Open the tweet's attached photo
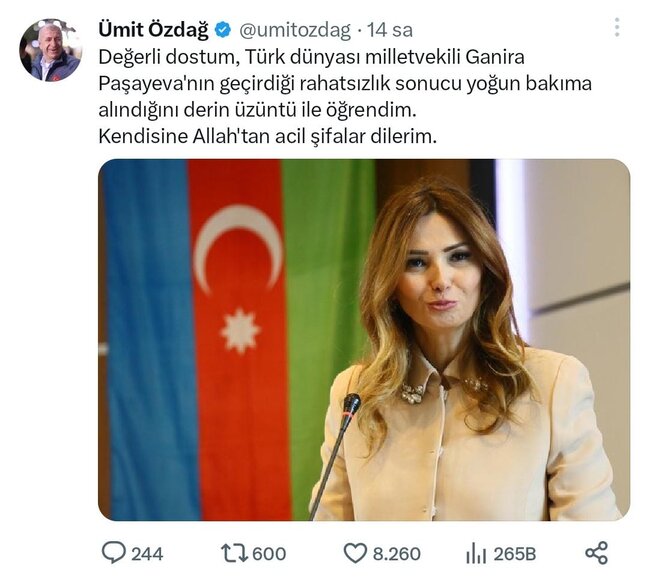Screen dimensions: 649x579 [x=364, y=340]
